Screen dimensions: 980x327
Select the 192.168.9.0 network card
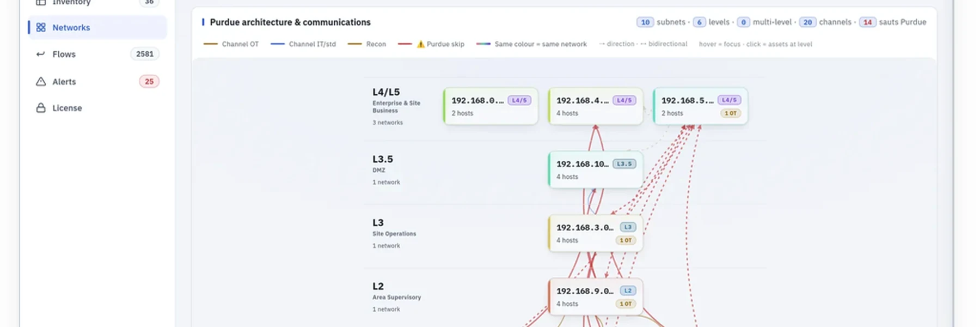click(x=596, y=296)
